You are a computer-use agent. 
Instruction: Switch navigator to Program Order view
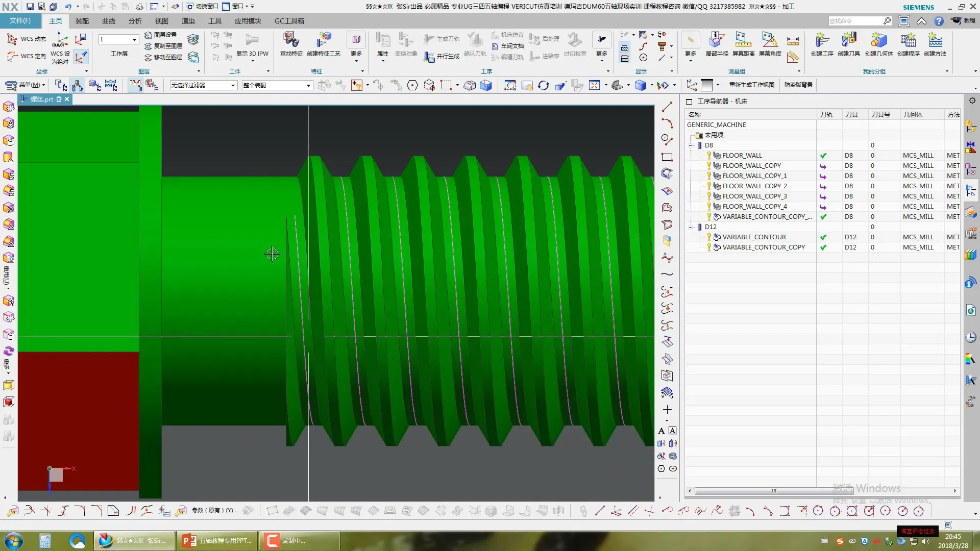[61, 85]
